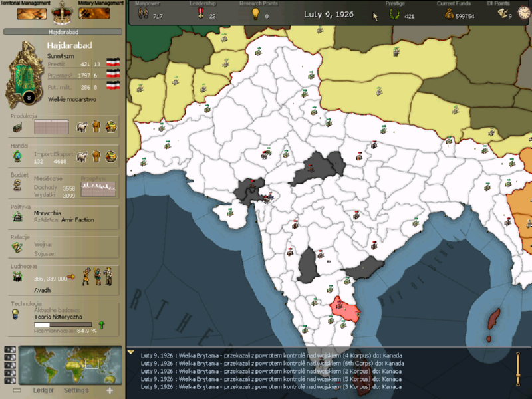
Task: Click the world minimap
Action: tap(70, 365)
